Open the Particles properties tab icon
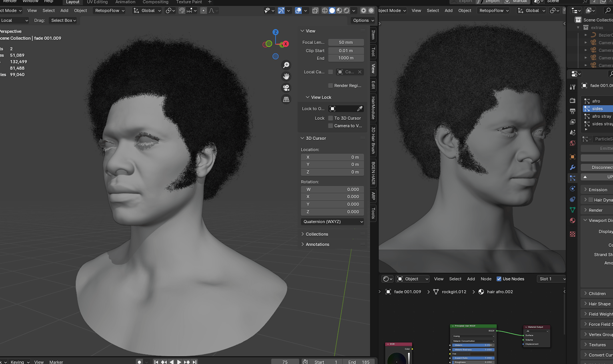This screenshot has width=613, height=364. coord(573,178)
